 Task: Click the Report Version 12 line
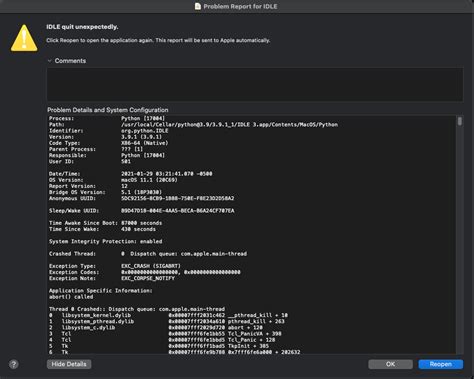tap(88, 186)
